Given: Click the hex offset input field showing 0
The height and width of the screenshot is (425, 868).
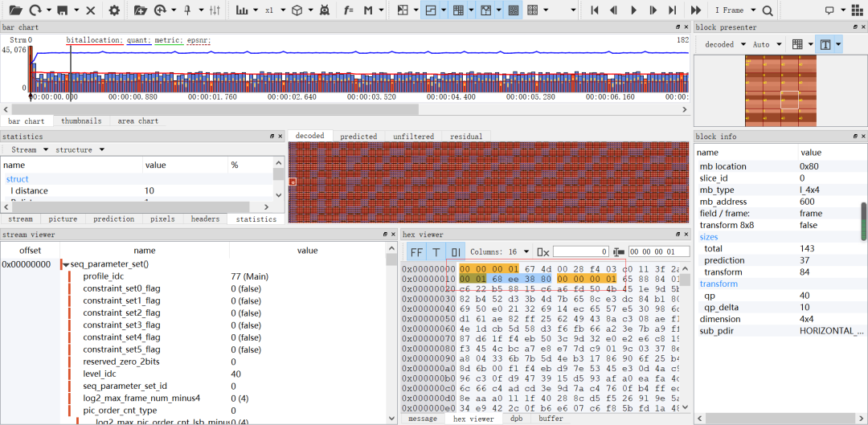Looking at the screenshot, I should click(580, 251).
